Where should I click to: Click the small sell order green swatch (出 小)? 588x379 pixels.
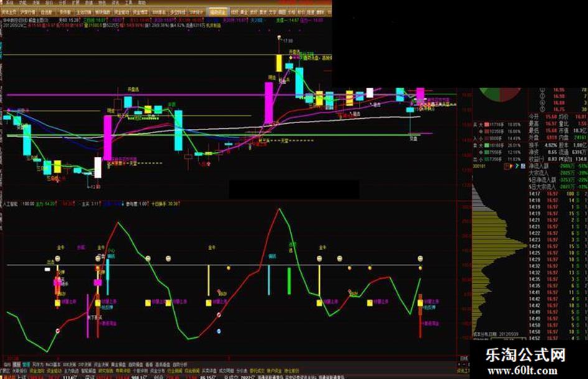coord(486,159)
